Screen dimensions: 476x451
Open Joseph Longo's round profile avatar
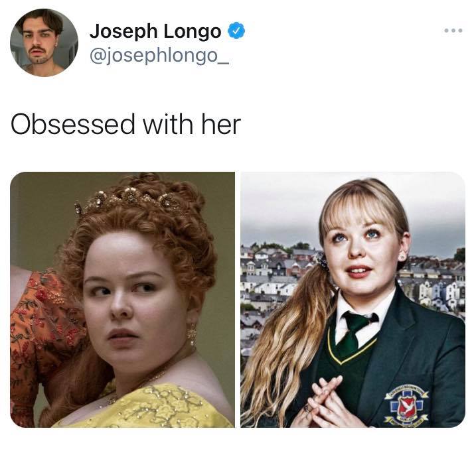[44, 42]
